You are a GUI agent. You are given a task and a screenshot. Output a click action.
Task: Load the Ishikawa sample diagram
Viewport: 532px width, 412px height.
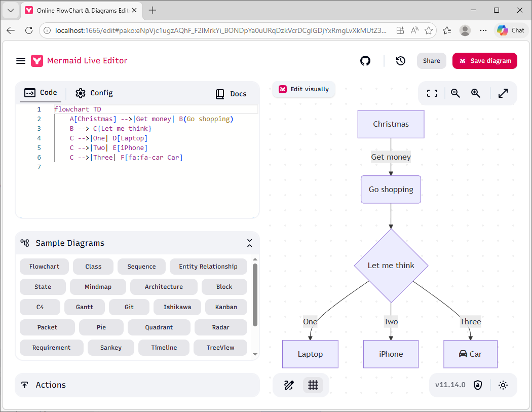point(177,307)
